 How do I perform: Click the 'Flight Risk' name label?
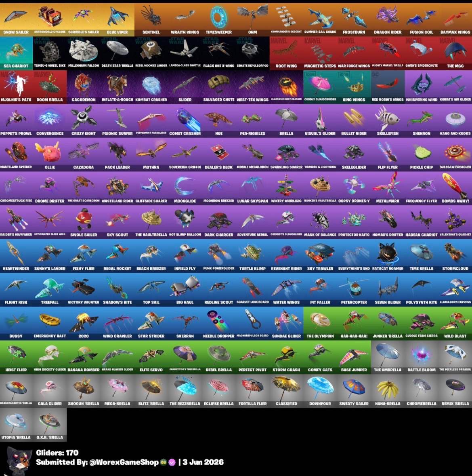pyautogui.click(x=16, y=302)
